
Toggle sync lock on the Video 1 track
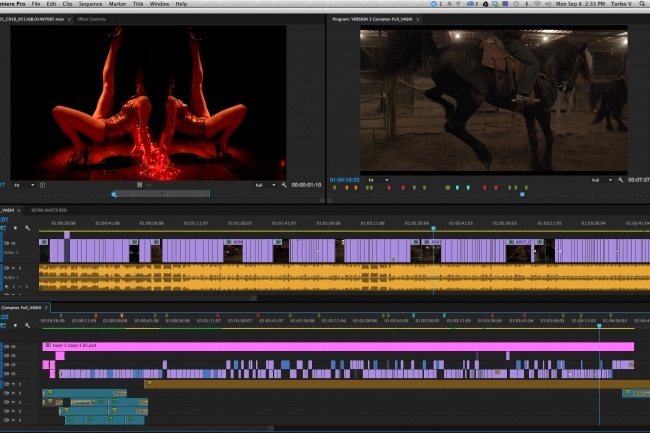[x=6, y=243]
